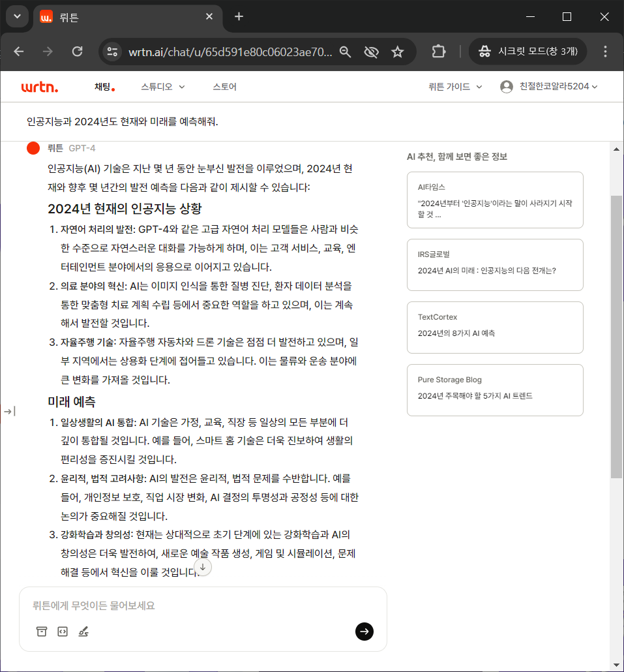The width and height of the screenshot is (624, 672).
Task: Click the user profile avatar icon
Action: click(506, 87)
